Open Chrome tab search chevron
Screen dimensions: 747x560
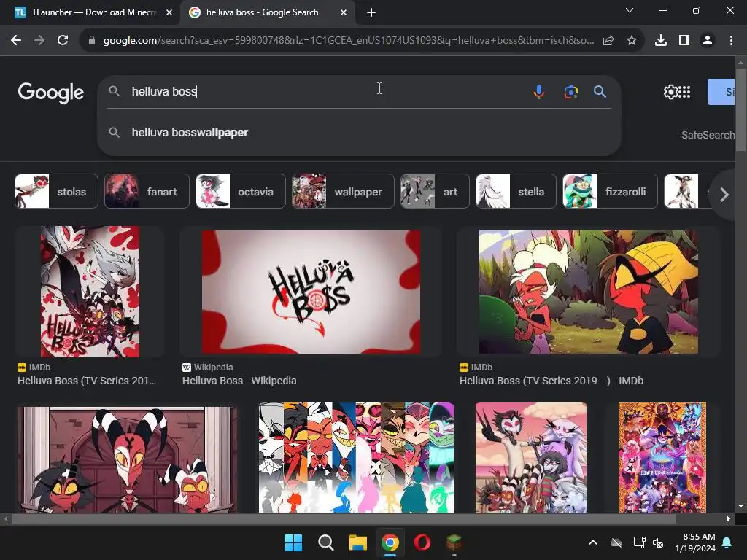pos(630,10)
